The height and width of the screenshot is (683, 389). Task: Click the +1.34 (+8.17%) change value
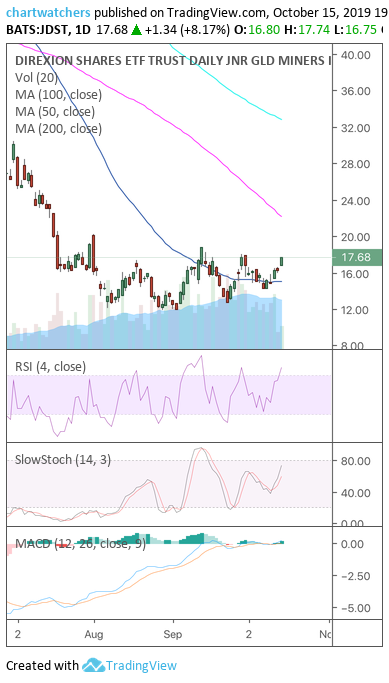click(187, 30)
